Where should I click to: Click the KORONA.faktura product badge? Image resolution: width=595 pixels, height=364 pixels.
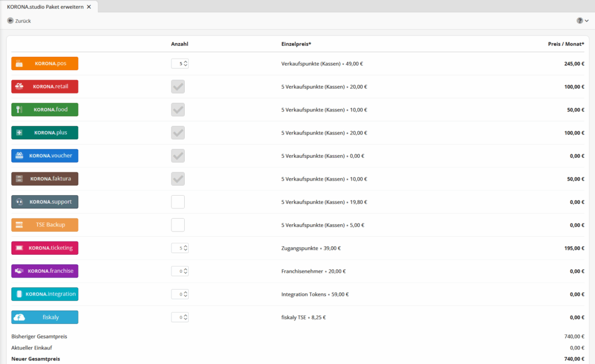(x=45, y=179)
